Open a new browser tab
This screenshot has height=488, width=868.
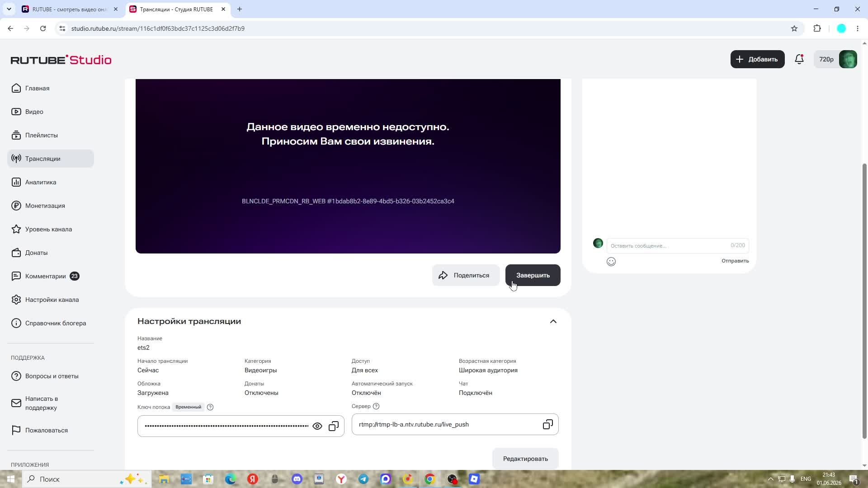pyautogui.click(x=240, y=9)
